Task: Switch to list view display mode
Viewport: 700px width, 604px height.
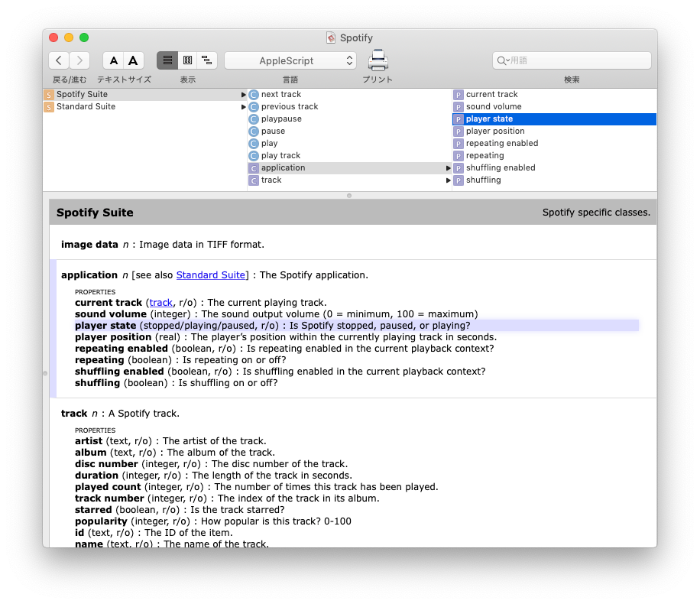Action: (x=167, y=60)
